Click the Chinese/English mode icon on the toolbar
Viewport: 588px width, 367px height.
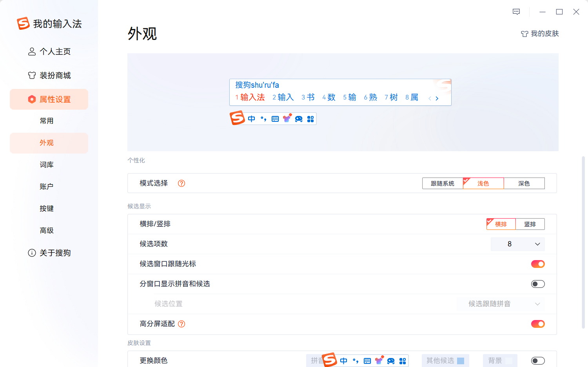pyautogui.click(x=251, y=118)
